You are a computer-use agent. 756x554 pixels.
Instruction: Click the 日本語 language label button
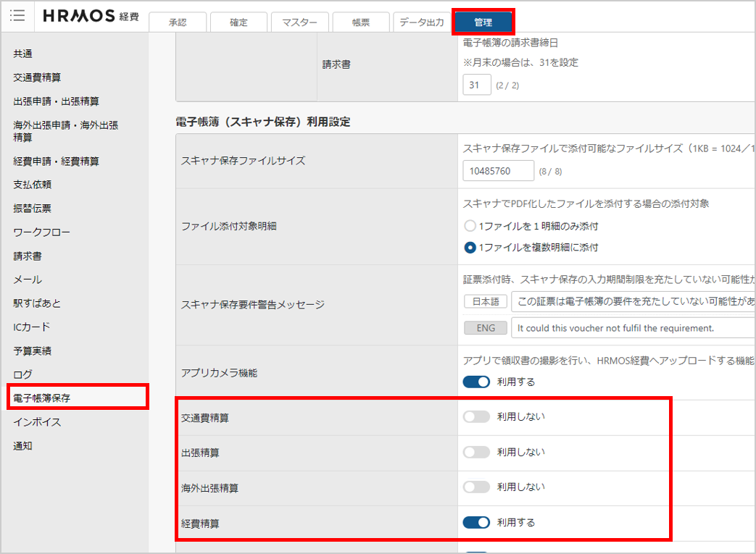pyautogui.click(x=486, y=301)
